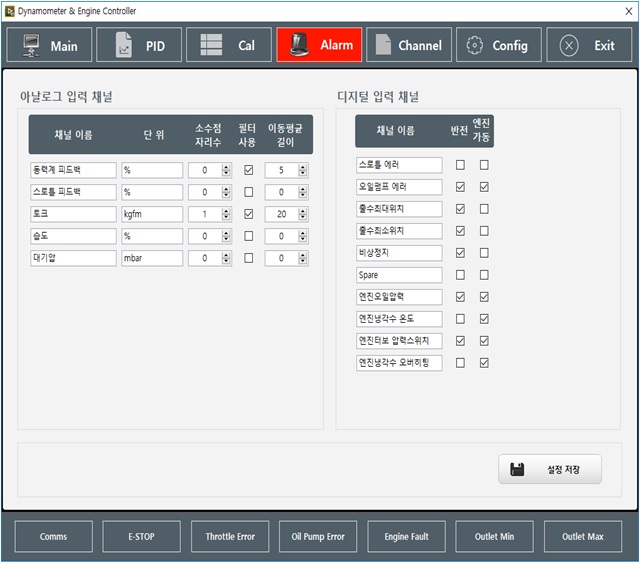The image size is (640, 565).
Task: Click the Config gear icon
Action: point(475,46)
